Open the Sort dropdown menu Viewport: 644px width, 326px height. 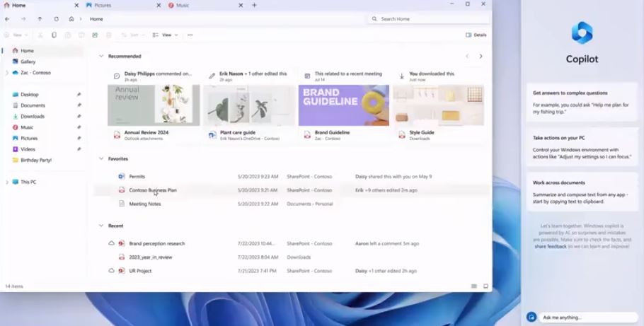click(133, 35)
